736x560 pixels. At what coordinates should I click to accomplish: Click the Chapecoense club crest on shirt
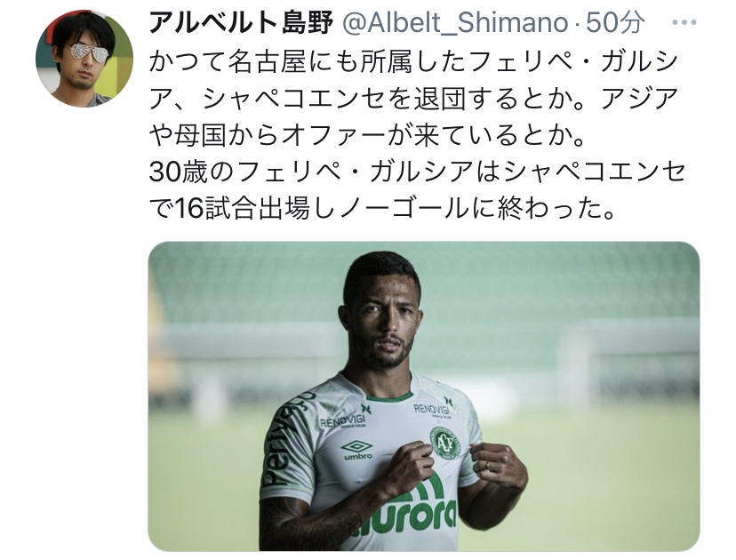point(445,443)
